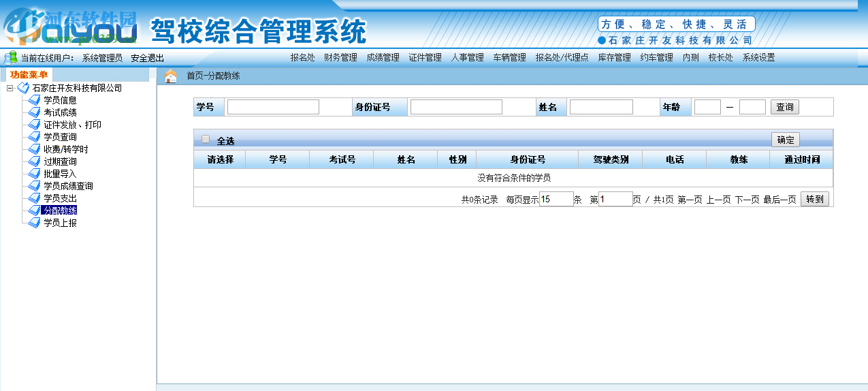Click the book icon beside 证件发放、打印
This screenshot has height=391, width=868.
click(34, 125)
